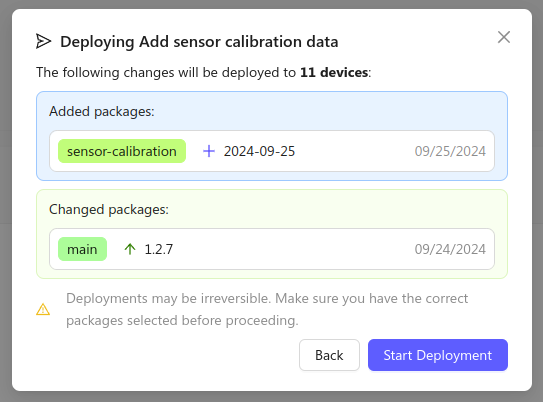Select the sensor-calibration package tag
This screenshot has height=402, width=543.
pyautogui.click(x=122, y=151)
